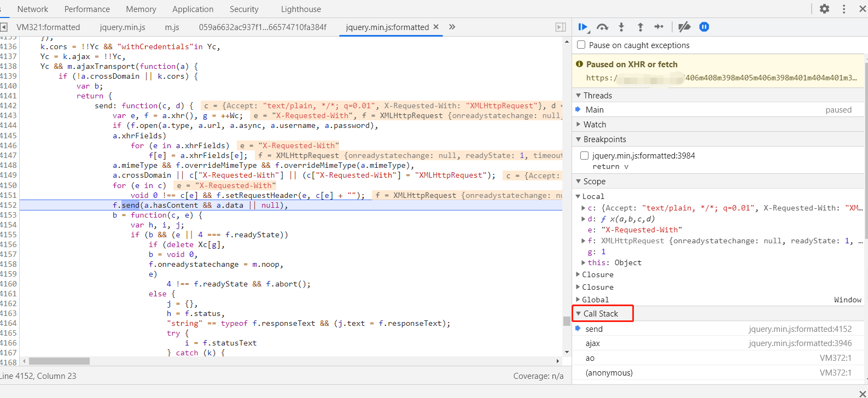Toggle the navigator pane icon
The width and height of the screenshot is (868, 398).
pos(3,27)
